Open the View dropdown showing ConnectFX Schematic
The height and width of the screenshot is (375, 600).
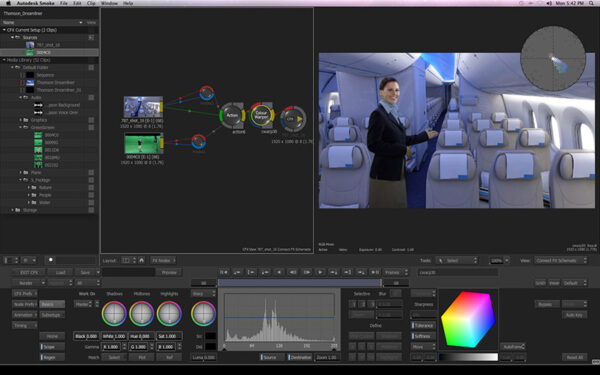pyautogui.click(x=561, y=261)
